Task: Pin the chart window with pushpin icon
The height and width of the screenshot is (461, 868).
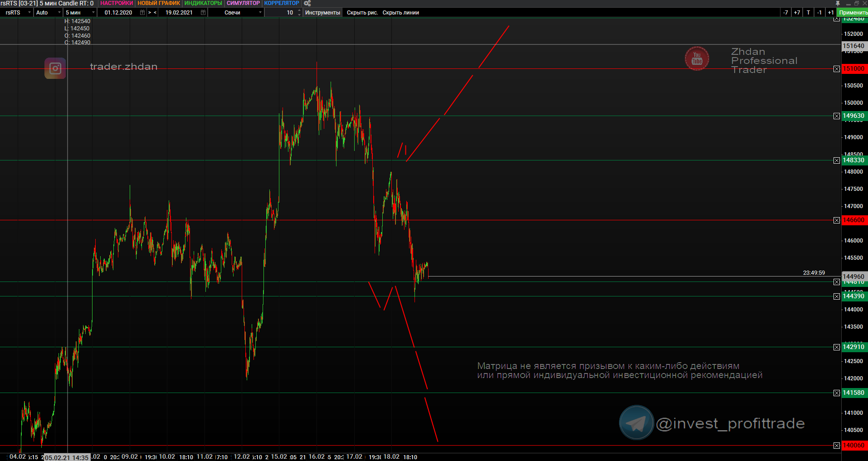Action: coord(838,3)
